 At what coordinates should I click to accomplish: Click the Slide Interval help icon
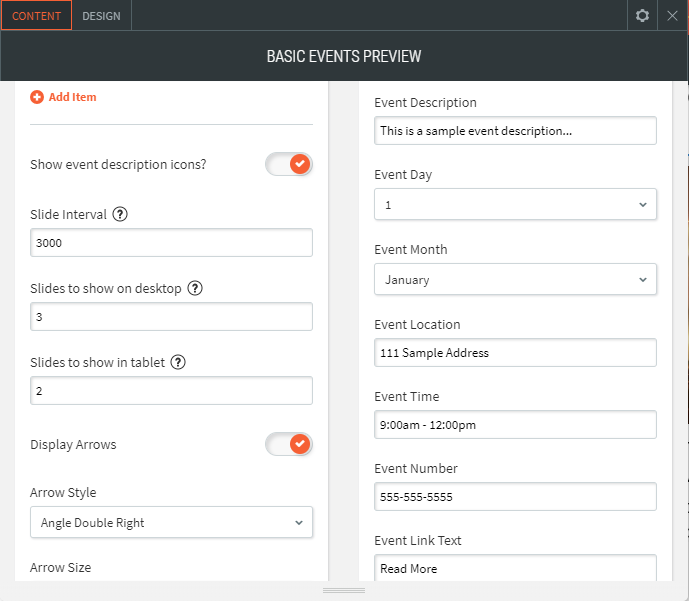(x=120, y=214)
